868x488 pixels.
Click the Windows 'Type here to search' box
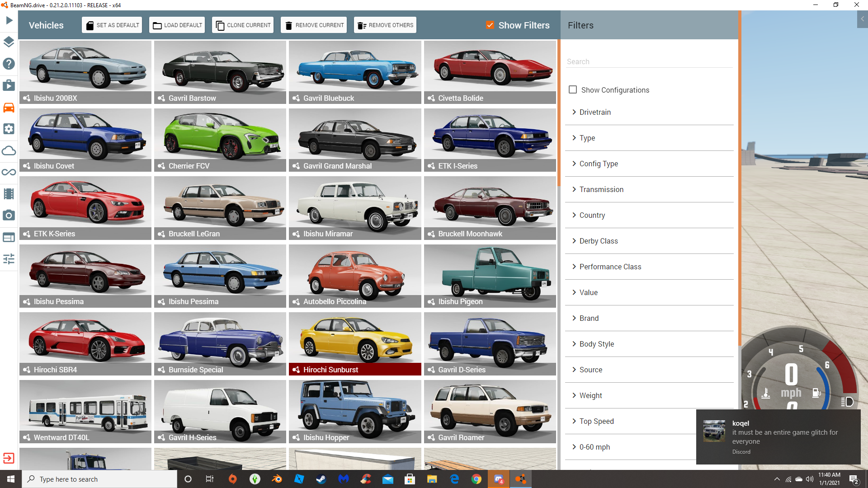[x=99, y=479]
